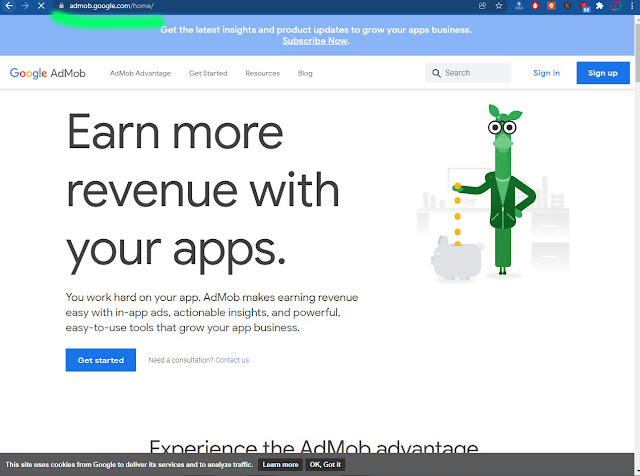Open the Blog nav item

click(305, 73)
